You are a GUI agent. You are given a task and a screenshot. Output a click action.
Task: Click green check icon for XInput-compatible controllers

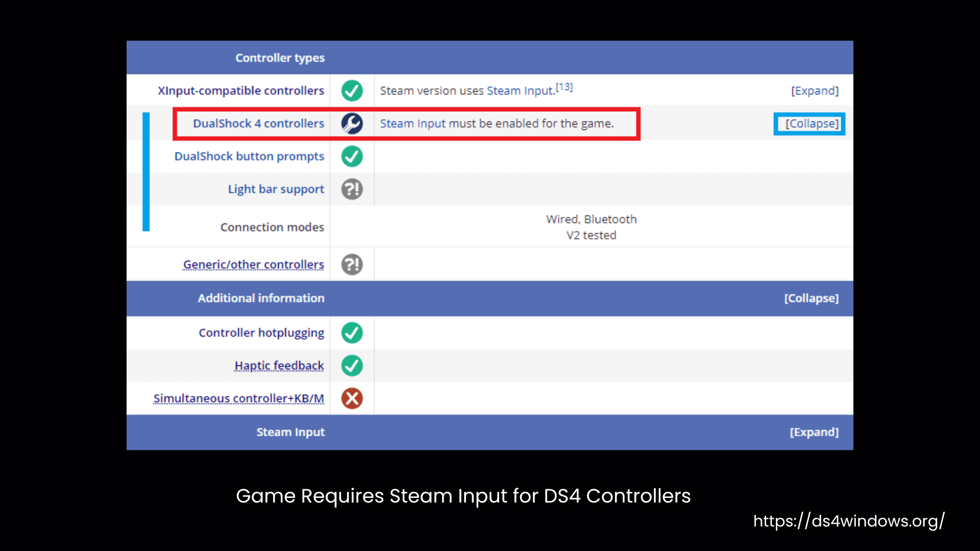point(352,91)
